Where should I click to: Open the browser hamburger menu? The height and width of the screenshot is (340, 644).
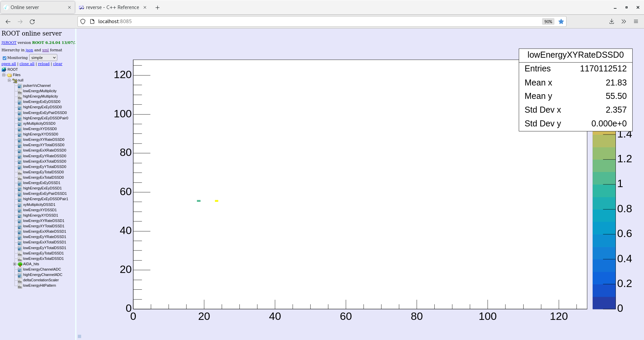pyautogui.click(x=636, y=21)
